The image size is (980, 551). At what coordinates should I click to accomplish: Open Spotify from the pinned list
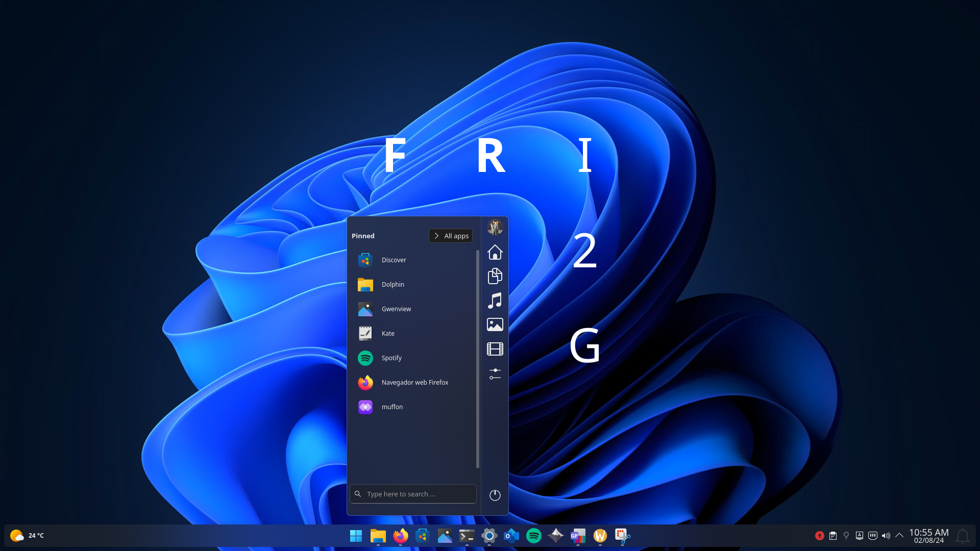click(x=412, y=358)
